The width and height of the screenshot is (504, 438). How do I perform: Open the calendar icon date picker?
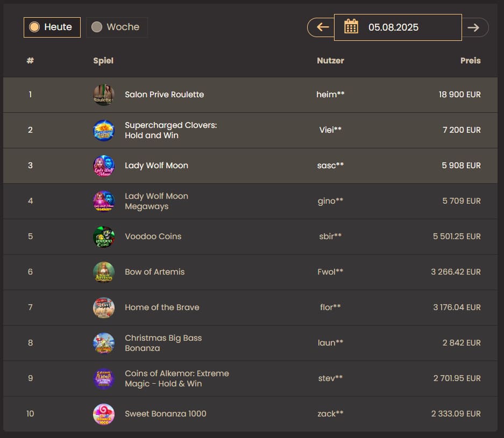coord(351,27)
